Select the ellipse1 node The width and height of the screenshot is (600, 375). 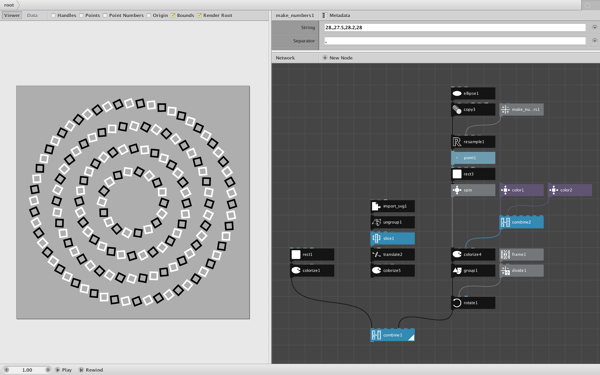point(473,93)
